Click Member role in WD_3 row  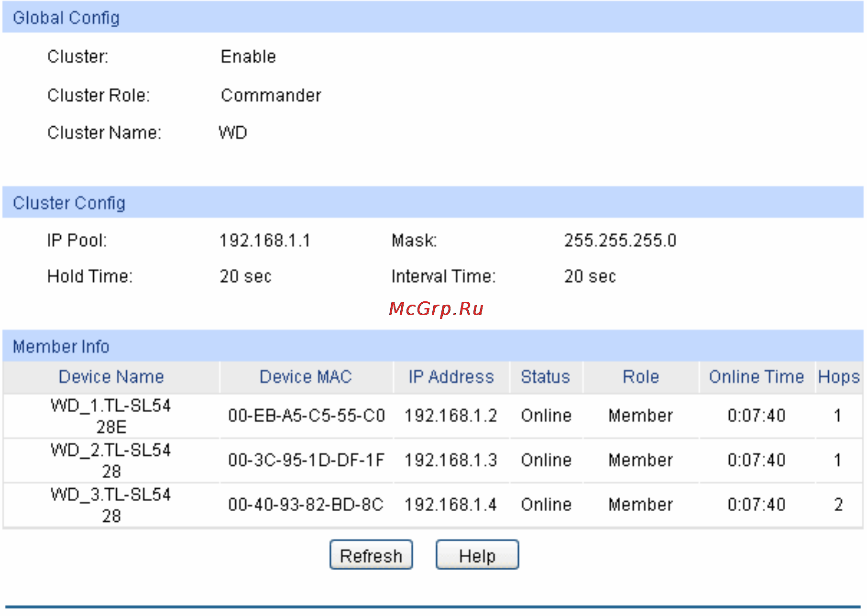click(641, 505)
